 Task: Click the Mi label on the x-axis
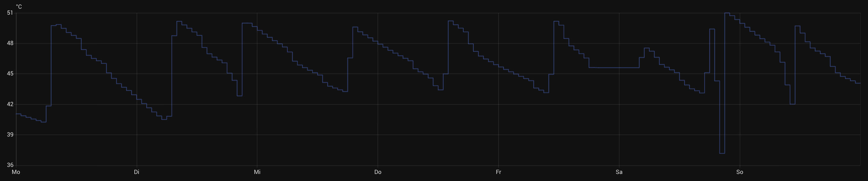(257, 172)
